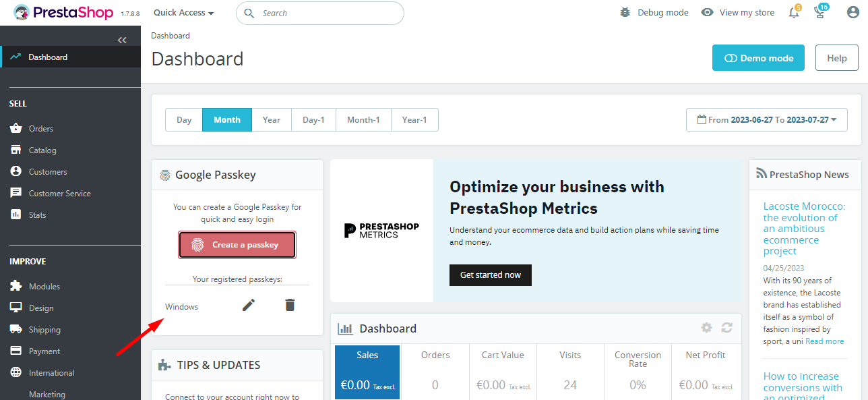Click the Read more link
This screenshot has height=400, width=868.
point(825,341)
